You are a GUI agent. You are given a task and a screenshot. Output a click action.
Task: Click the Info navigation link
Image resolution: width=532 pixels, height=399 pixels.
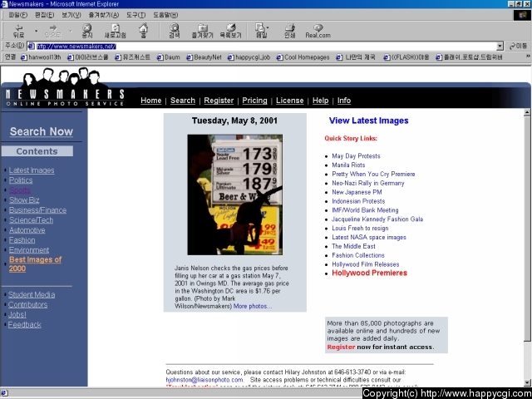click(344, 101)
